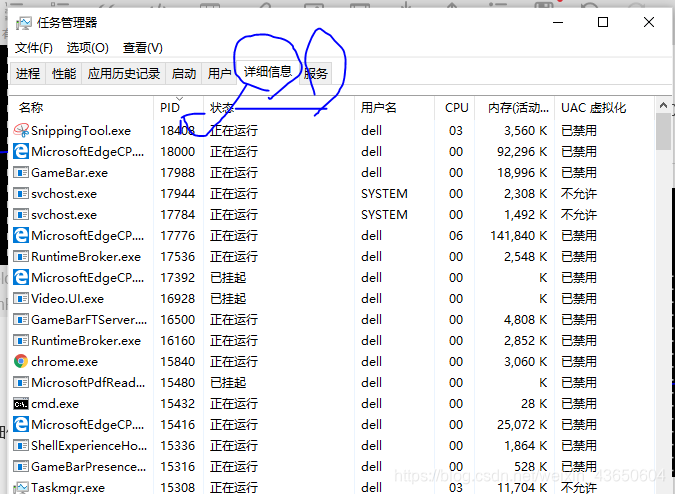Switch to the 应用历史记录 tab
Image resolution: width=675 pixels, height=494 pixels.
124,74
